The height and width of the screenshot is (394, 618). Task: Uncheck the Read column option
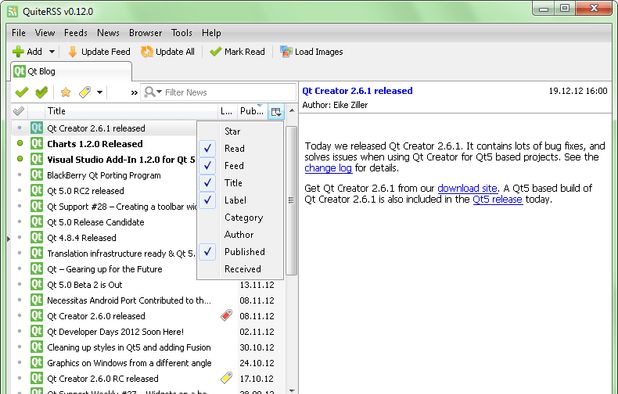234,149
